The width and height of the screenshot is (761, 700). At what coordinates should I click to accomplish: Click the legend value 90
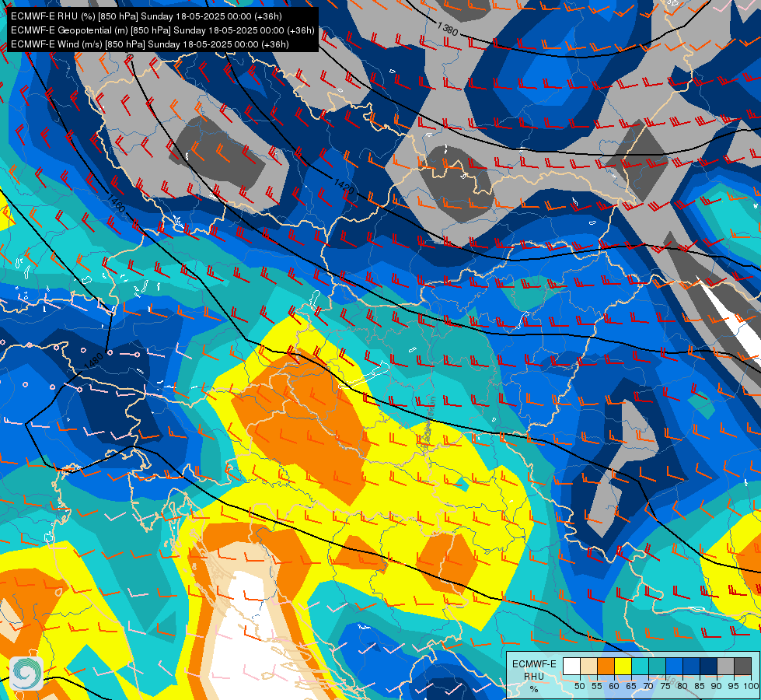tap(717, 686)
